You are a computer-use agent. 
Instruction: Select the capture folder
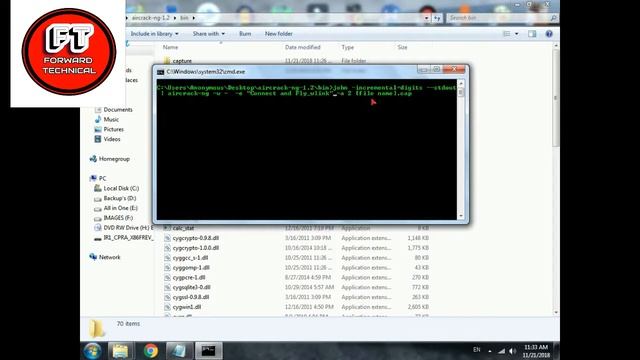coord(182,61)
